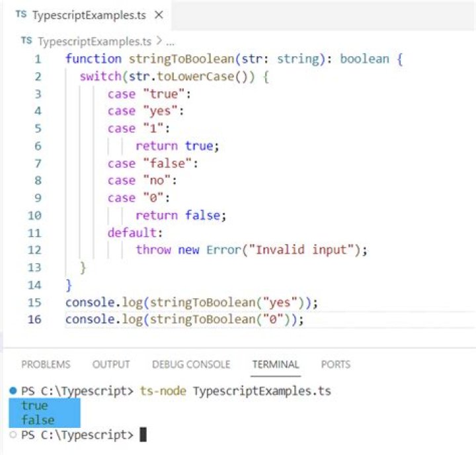
Task: Click TypescriptExamples.ts in the breadcrumb
Action: pos(95,41)
